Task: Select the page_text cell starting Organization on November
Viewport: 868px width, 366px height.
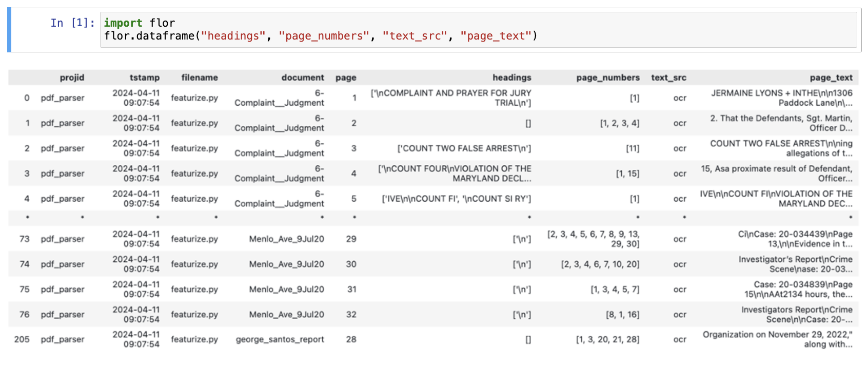Action: (x=777, y=339)
